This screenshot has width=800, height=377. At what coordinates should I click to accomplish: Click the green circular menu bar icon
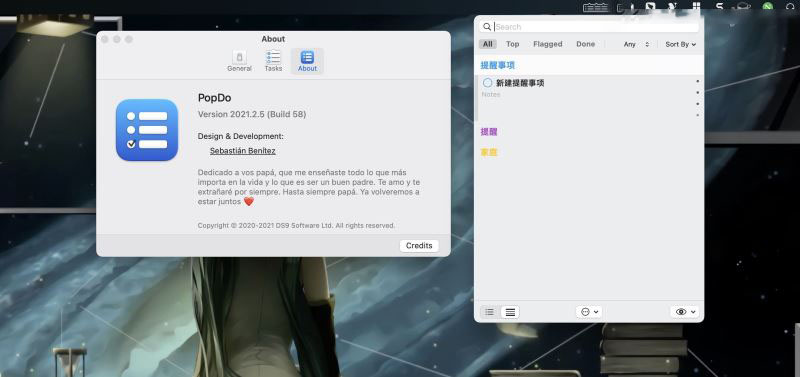[767, 7]
